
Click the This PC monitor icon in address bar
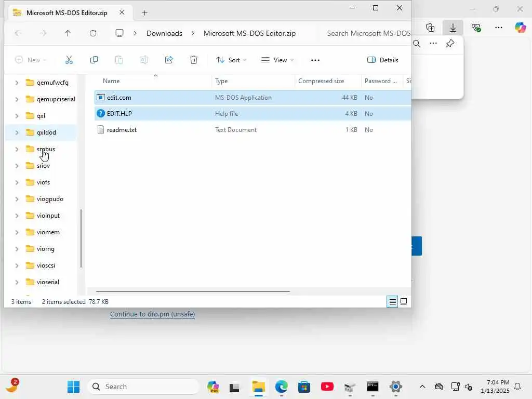(119, 33)
